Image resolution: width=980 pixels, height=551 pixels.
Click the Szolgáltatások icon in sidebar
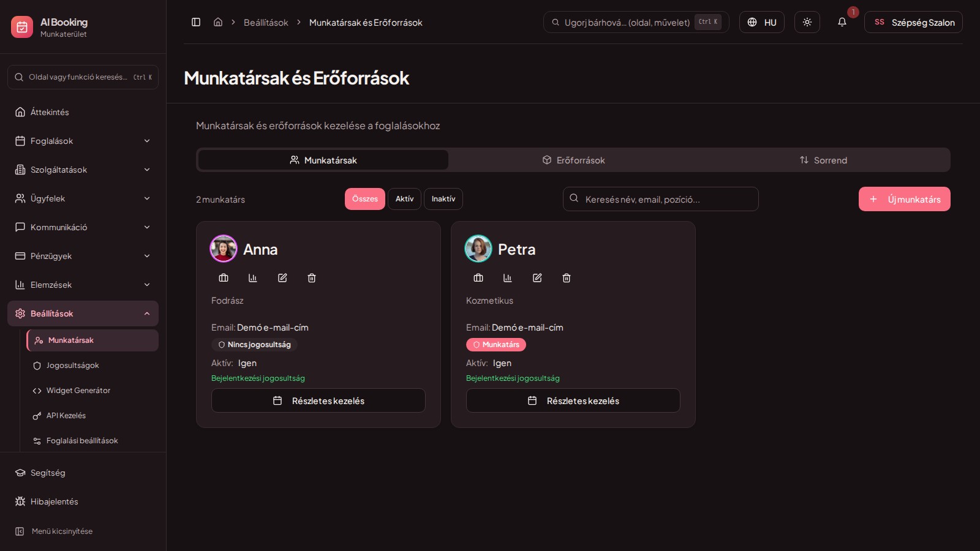[x=20, y=170]
